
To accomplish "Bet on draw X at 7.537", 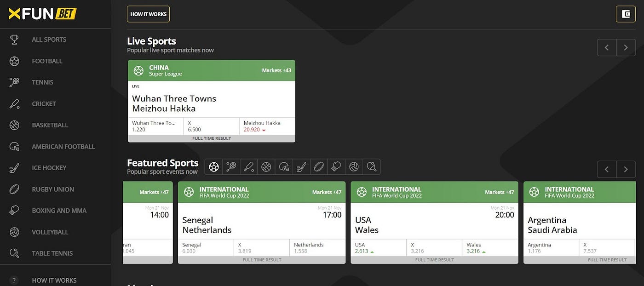I will point(607,248).
